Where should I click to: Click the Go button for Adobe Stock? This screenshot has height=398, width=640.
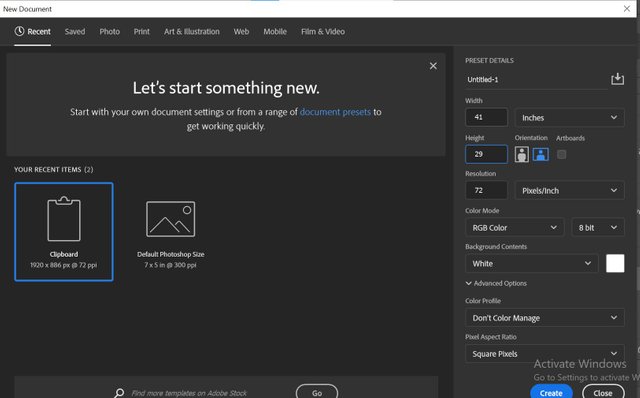tap(317, 392)
